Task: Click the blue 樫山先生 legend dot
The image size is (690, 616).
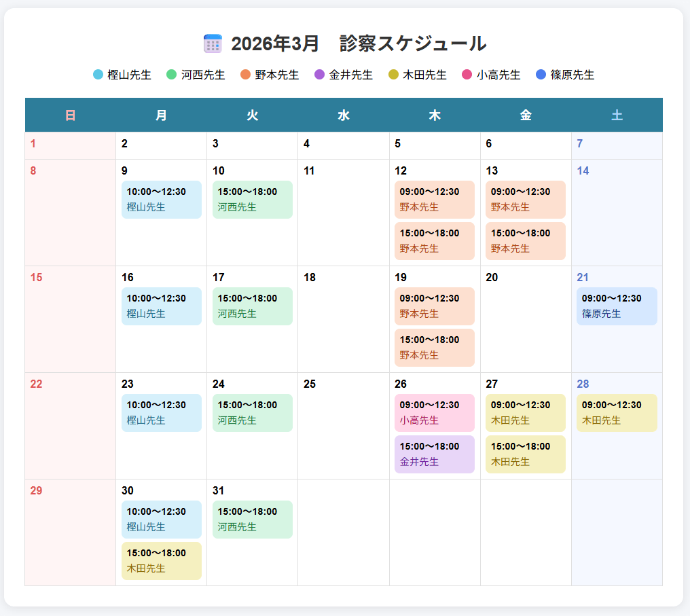Action: point(98,75)
